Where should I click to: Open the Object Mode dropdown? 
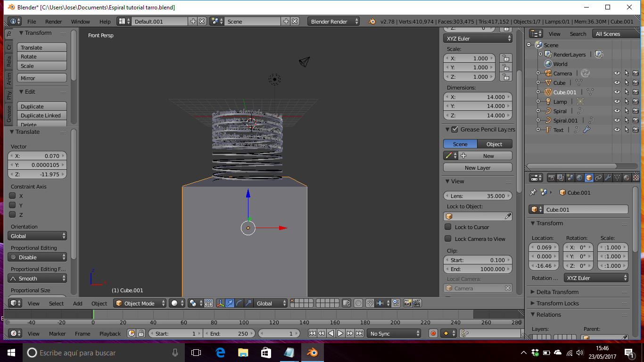(x=140, y=303)
